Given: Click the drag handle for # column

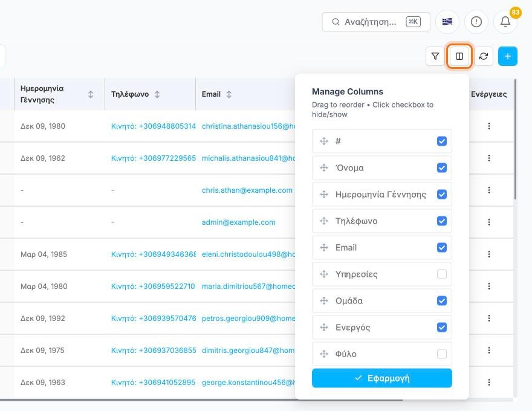Looking at the screenshot, I should (x=324, y=141).
